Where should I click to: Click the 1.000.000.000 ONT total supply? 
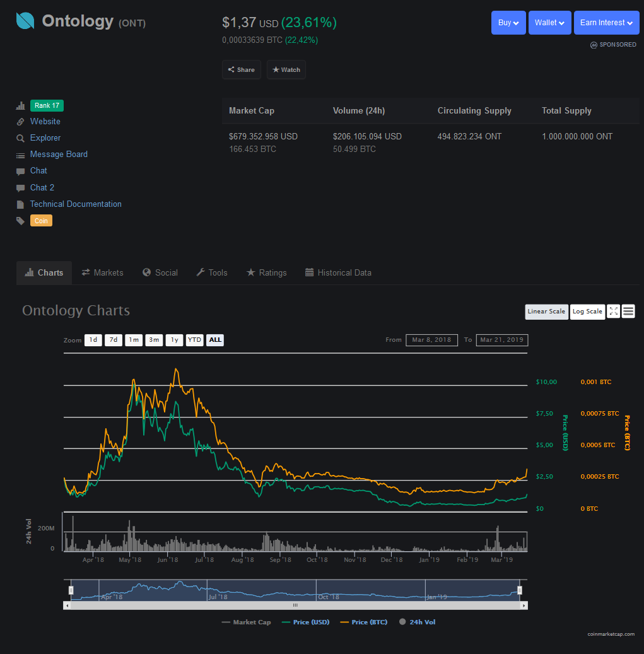click(x=577, y=136)
